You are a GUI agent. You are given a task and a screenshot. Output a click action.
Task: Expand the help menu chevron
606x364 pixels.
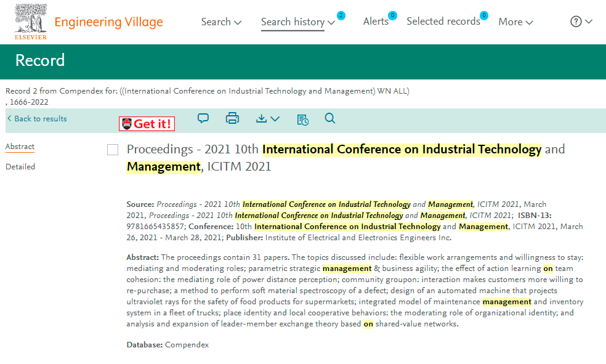(x=589, y=22)
